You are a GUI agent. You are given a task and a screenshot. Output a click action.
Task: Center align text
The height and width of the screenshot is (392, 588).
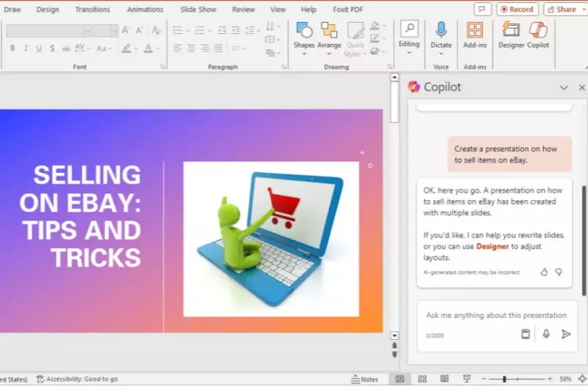pyautogui.click(x=191, y=48)
